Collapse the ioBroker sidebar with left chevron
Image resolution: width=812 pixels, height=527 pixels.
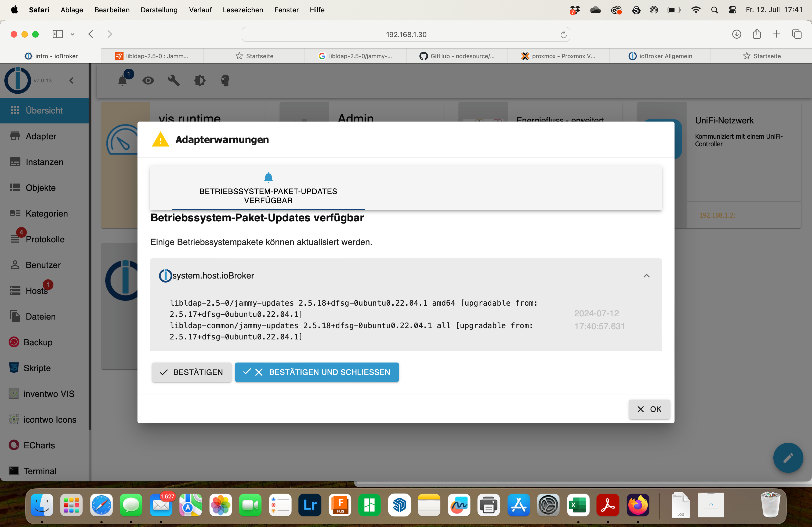[71, 80]
